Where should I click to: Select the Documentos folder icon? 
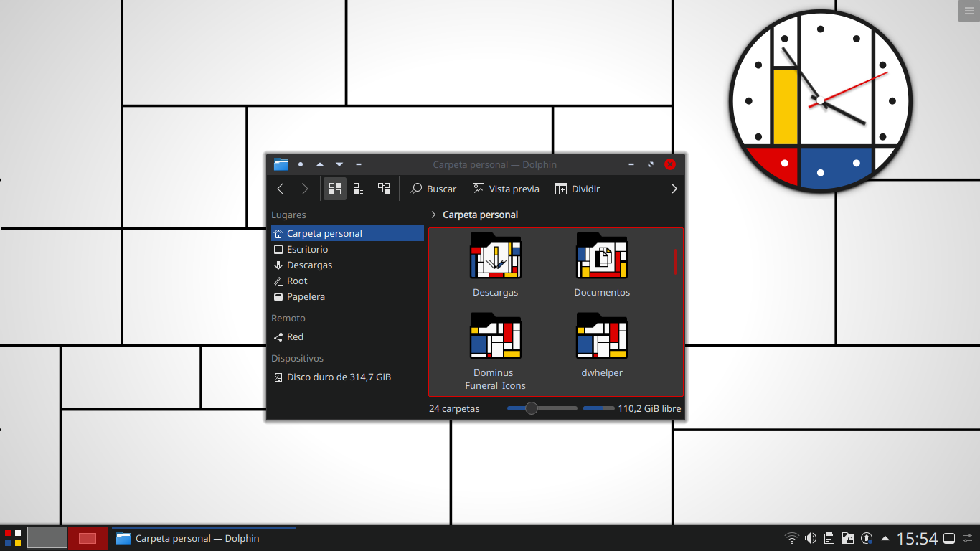602,255
